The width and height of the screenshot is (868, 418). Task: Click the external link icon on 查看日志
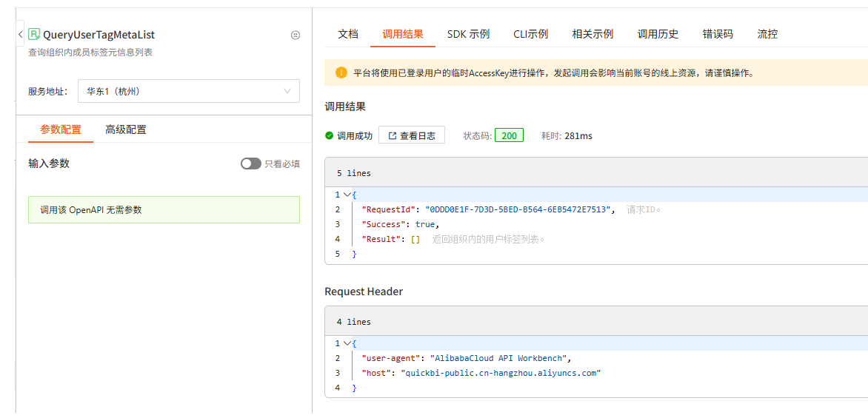pyautogui.click(x=393, y=135)
